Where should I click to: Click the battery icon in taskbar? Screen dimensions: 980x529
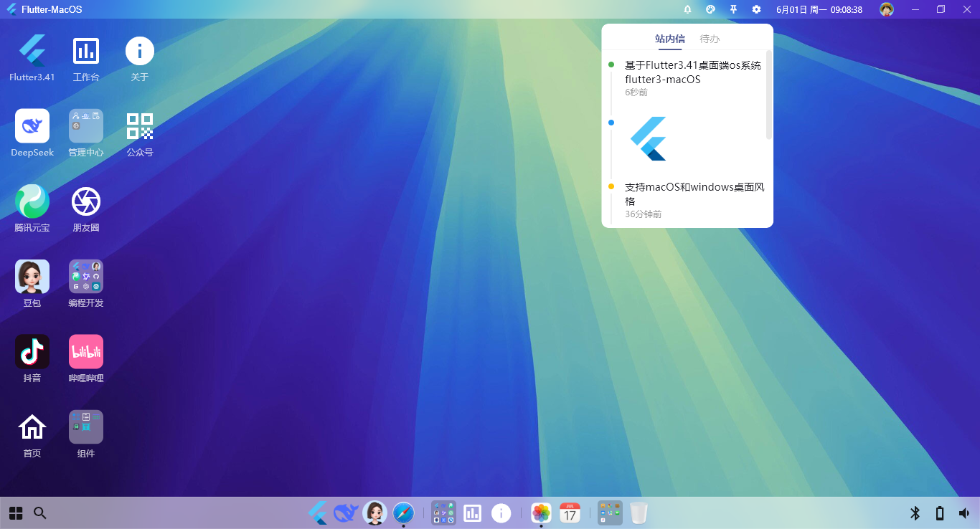pyautogui.click(x=939, y=513)
